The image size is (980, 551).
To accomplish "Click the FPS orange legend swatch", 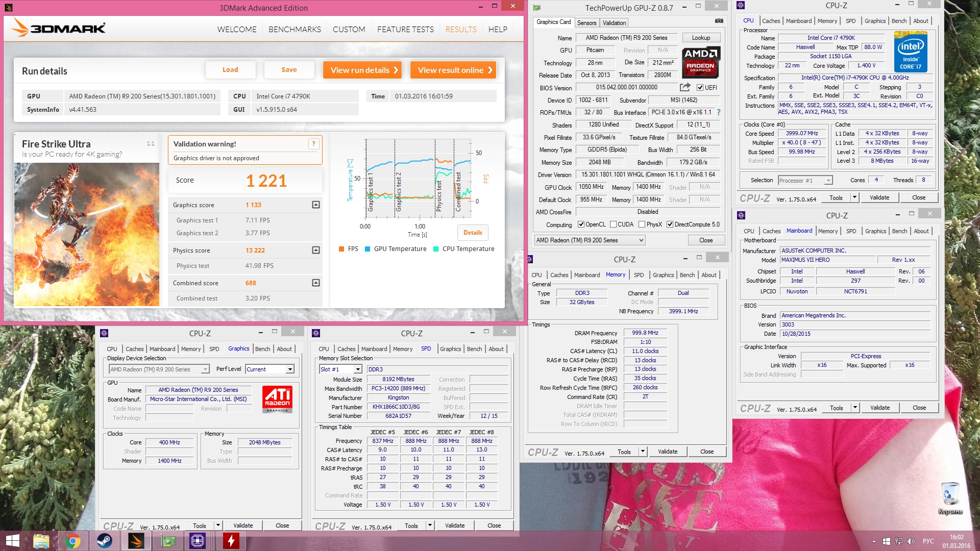I will [341, 249].
